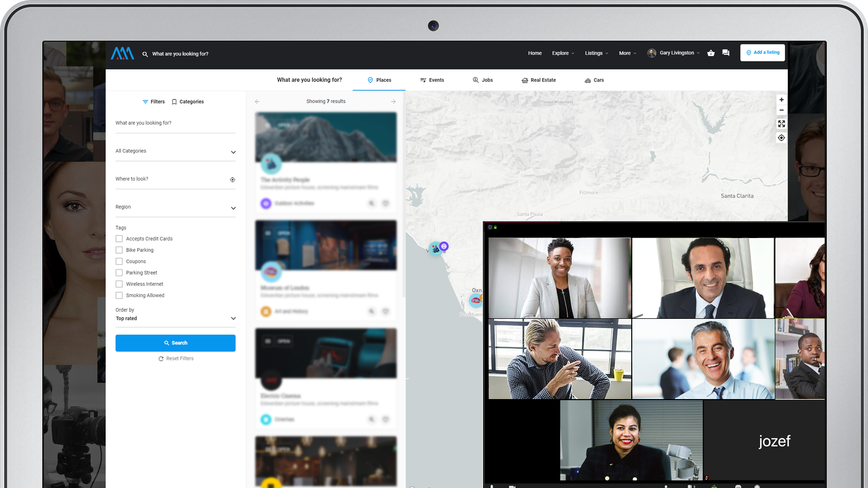Switch to the Events tab
Screen dimensions: 868x488
coord(432,80)
